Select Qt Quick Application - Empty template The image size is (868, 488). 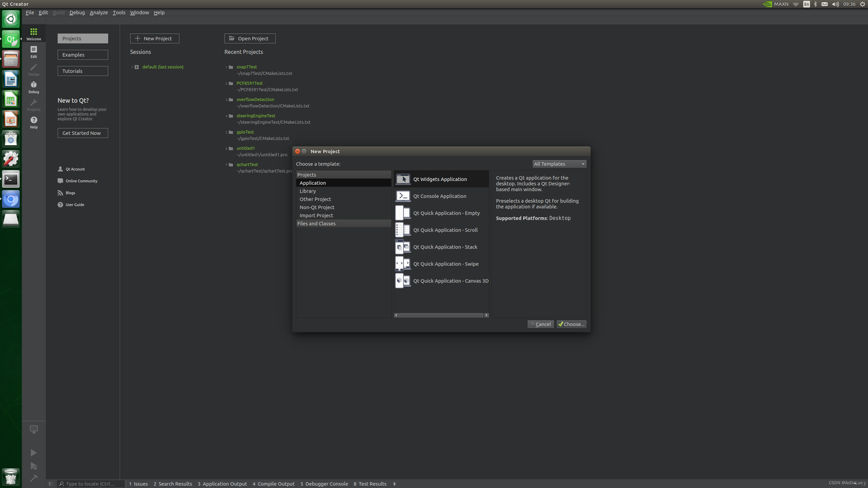(x=441, y=213)
